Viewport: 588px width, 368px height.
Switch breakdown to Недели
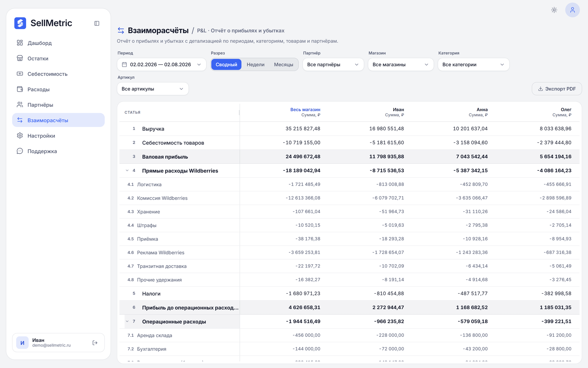click(x=255, y=64)
